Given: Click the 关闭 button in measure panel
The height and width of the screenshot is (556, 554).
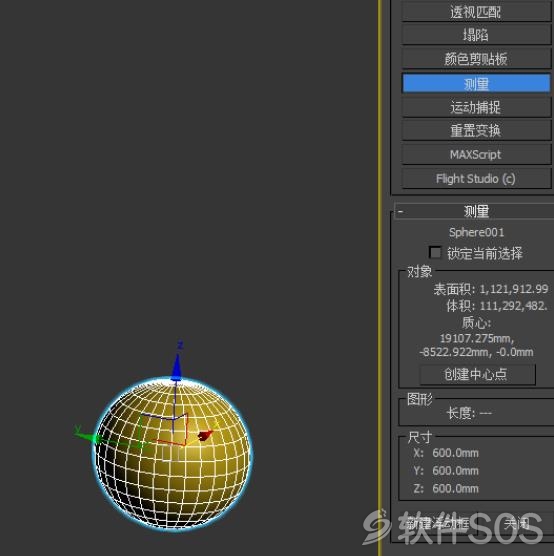Looking at the screenshot, I should (x=516, y=523).
